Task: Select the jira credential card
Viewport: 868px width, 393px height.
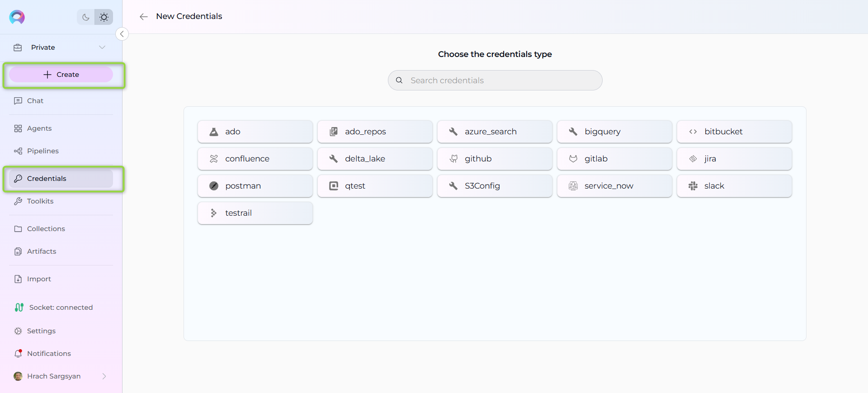Action: coord(734,159)
